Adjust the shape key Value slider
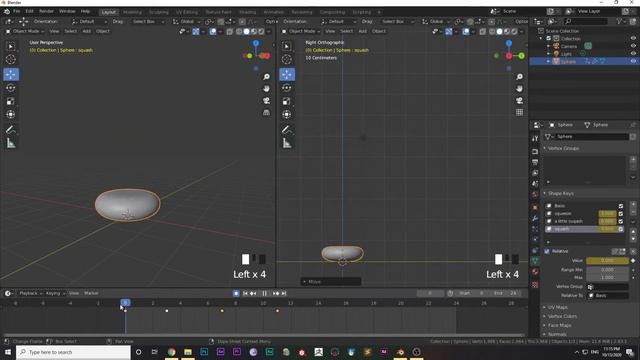Screen dimensions: 640x360 click(x=607, y=261)
